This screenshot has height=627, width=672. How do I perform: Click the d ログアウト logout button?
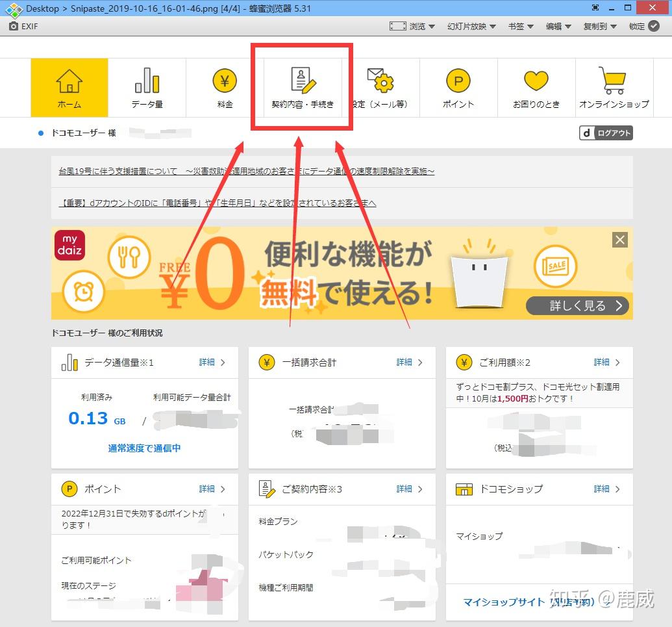pos(605,133)
